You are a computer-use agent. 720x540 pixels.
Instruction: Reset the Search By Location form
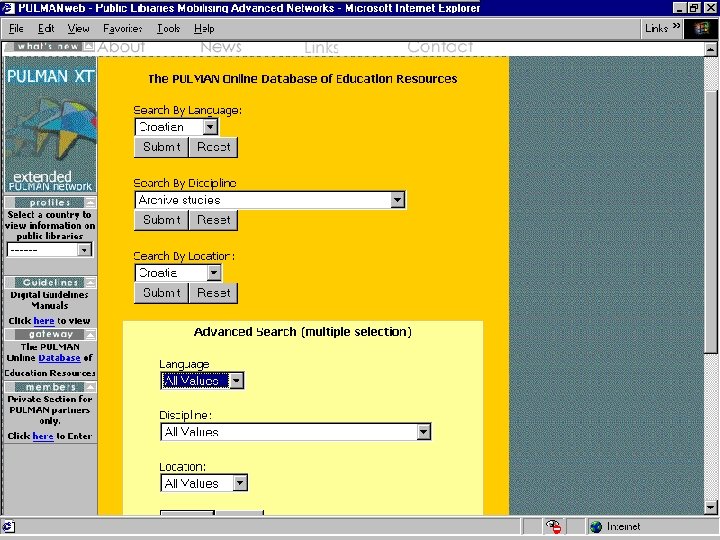(x=214, y=293)
